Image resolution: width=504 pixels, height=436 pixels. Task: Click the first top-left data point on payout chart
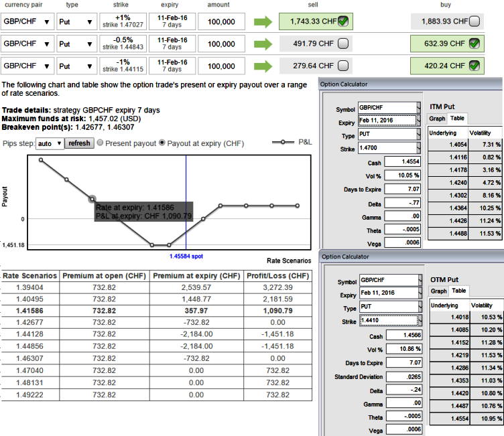[x=41, y=160]
